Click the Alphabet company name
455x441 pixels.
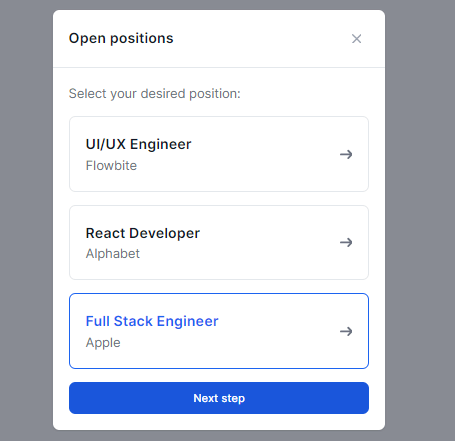click(x=113, y=254)
